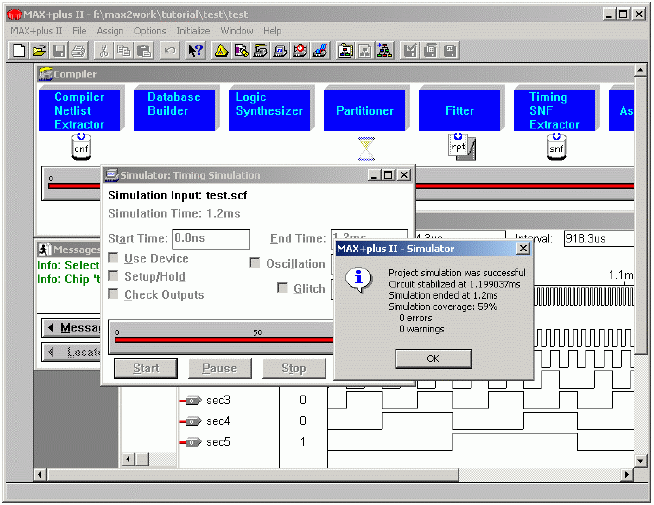Screen dimensions: 654x505
Task: Click the Compiler Netlist Extractor module box
Action: [79, 111]
